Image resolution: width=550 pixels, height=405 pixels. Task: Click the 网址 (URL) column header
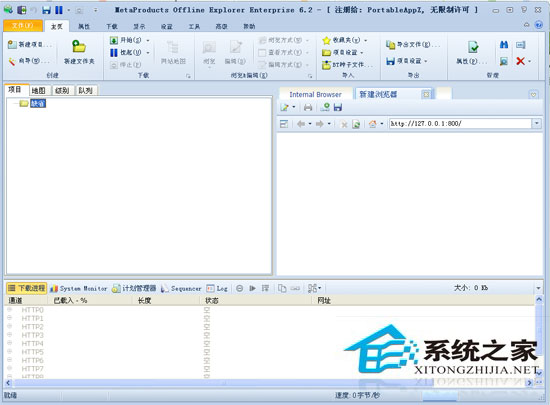424,301
